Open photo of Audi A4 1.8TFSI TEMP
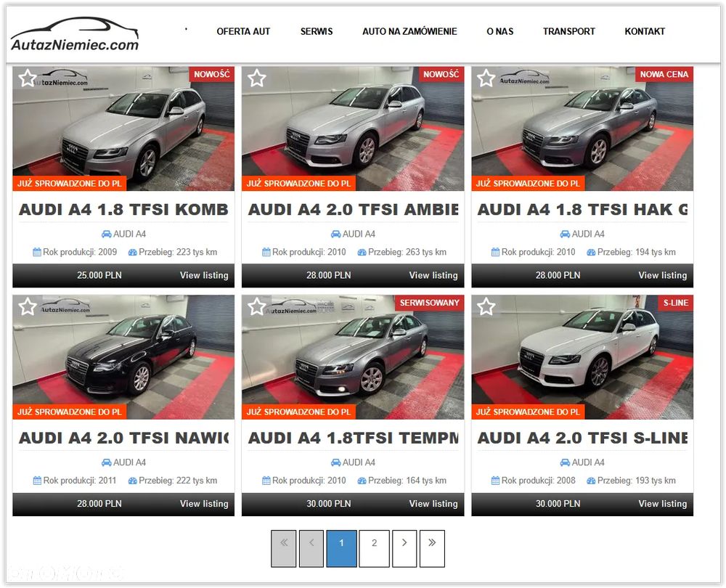The width and height of the screenshot is (726, 588). click(353, 357)
